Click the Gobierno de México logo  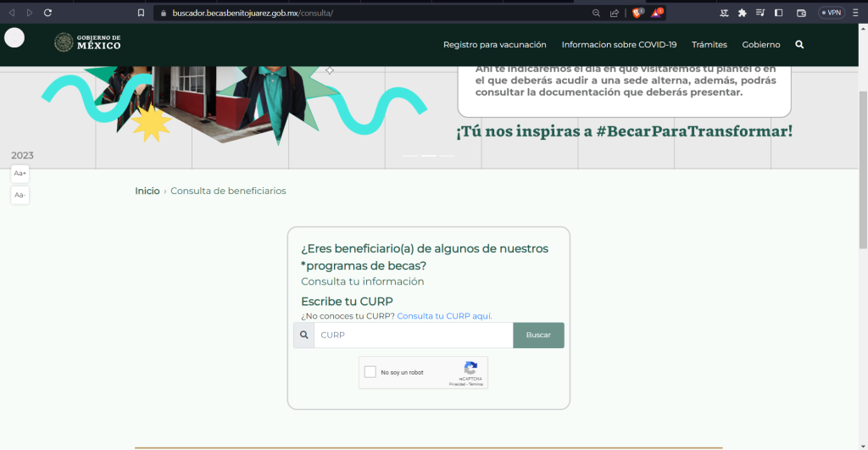click(87, 42)
